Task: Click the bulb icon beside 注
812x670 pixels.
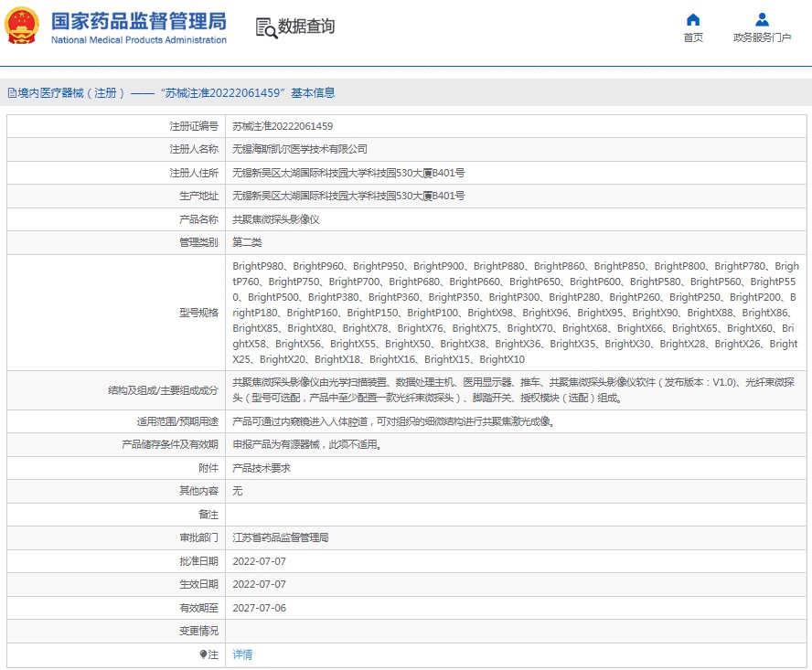Action: pyautogui.click(x=203, y=654)
